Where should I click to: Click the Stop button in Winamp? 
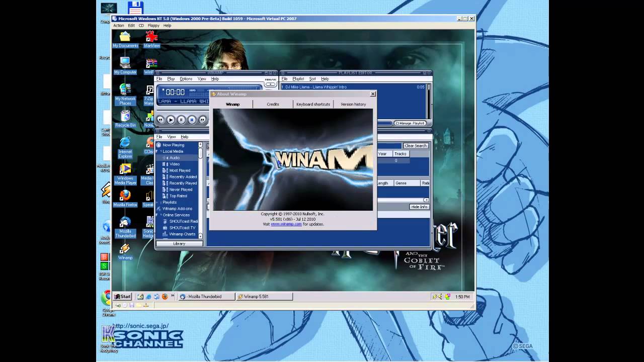[x=192, y=120]
